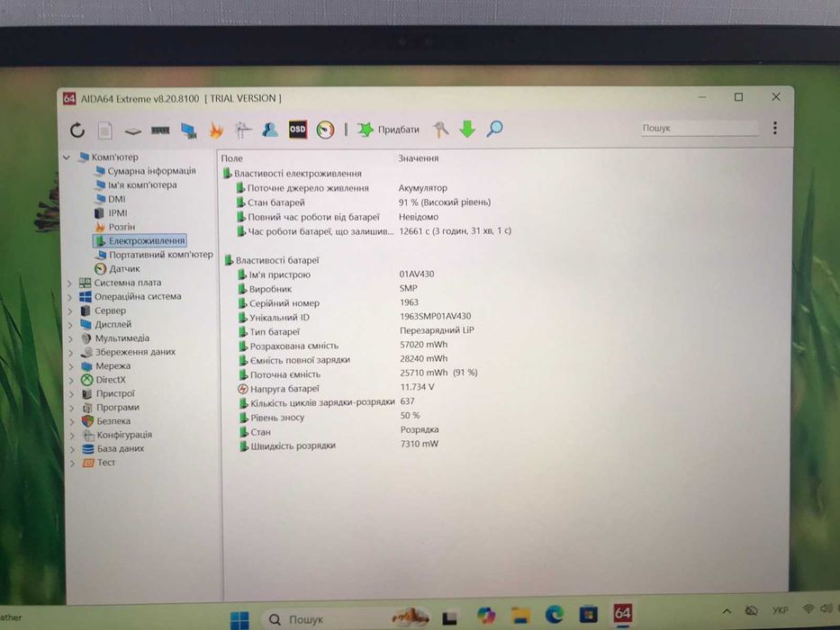Screen dimensions: 840x630
Task: Select the База даних tree item
Action: (113, 448)
